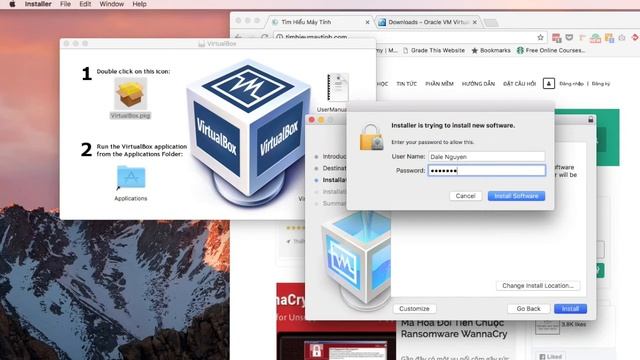640x360 pixels.
Task: Click the Đăng nhập login link
Action: click(571, 84)
